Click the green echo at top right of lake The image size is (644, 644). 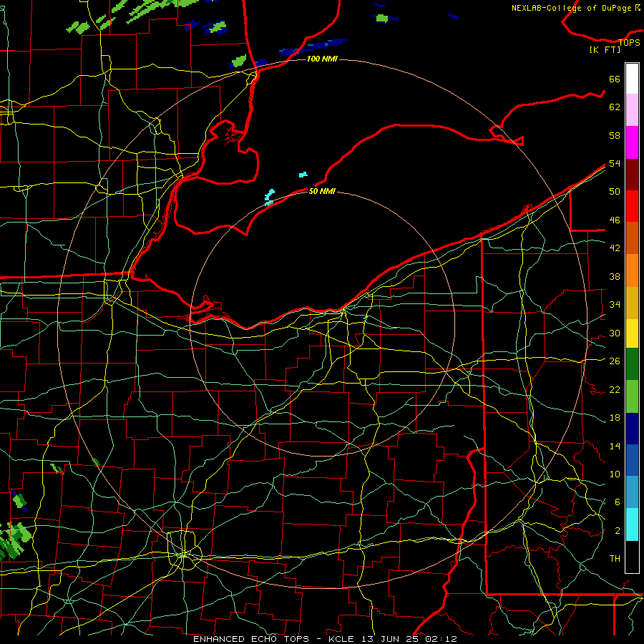click(382, 19)
